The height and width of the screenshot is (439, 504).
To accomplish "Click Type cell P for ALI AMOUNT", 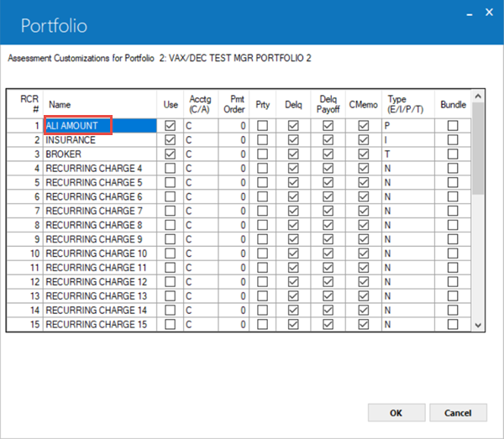I will 408,126.
